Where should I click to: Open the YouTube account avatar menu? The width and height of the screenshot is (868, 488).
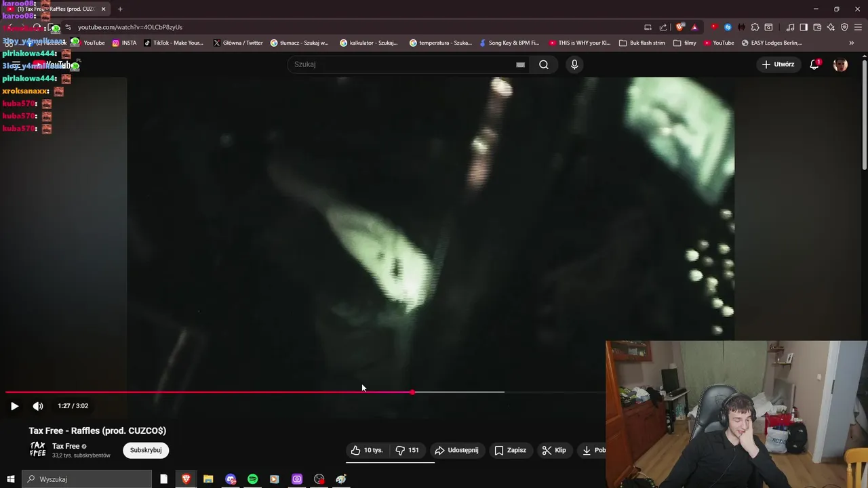pos(840,64)
